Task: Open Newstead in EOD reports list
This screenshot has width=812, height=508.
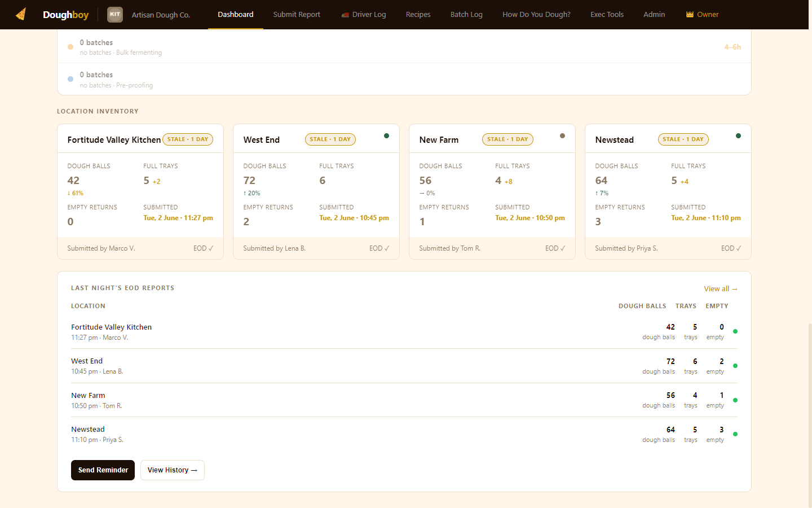Action: 404,434
